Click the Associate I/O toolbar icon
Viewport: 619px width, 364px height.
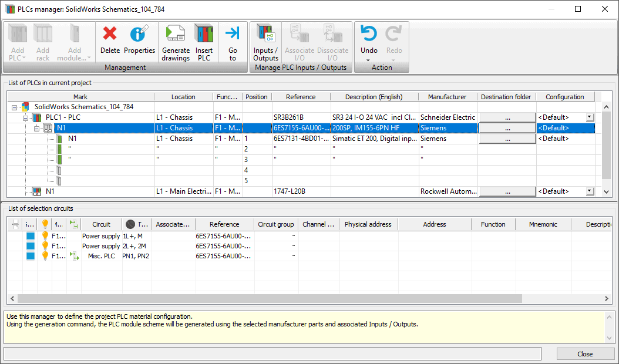(300, 33)
